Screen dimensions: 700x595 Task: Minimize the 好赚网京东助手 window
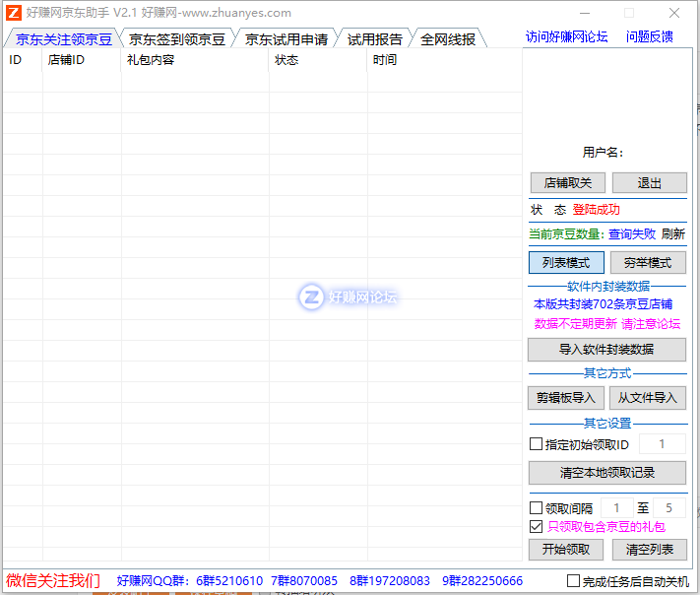tap(585, 13)
